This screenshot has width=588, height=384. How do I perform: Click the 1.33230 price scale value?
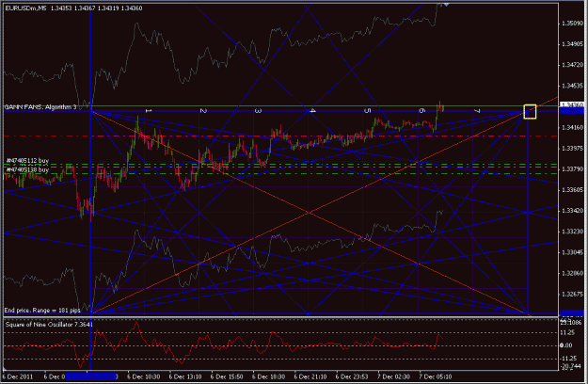coord(573,232)
